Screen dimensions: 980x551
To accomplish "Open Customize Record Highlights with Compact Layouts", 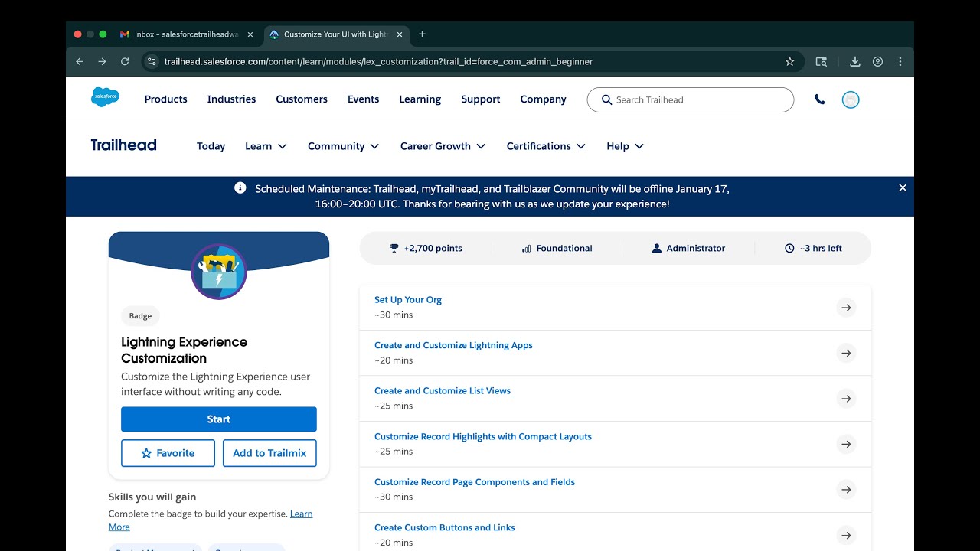I will point(483,436).
